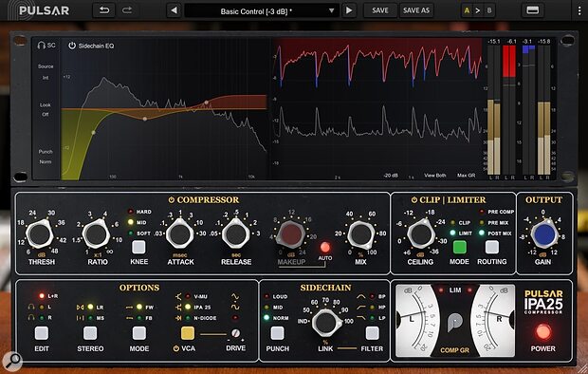Screen dimensions: 588x374
Task: Click the high-pass EQ node on the curve
Action: pyautogui.click(x=93, y=132)
